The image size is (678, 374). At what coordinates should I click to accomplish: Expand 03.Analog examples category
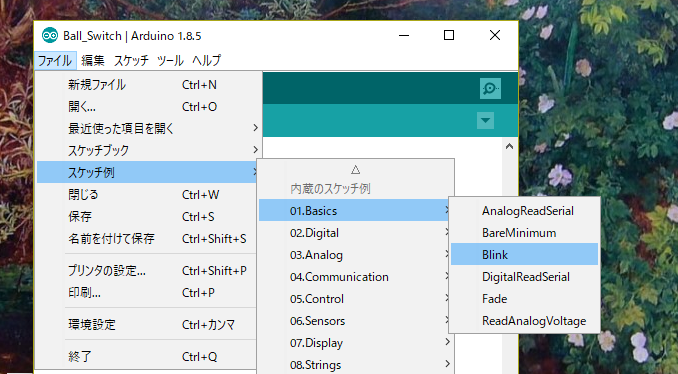point(355,255)
